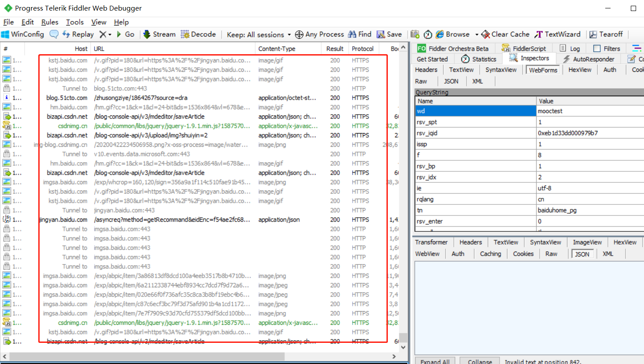Select the 'wd' query string name cell
This screenshot has height=364, width=644.
[x=475, y=111]
